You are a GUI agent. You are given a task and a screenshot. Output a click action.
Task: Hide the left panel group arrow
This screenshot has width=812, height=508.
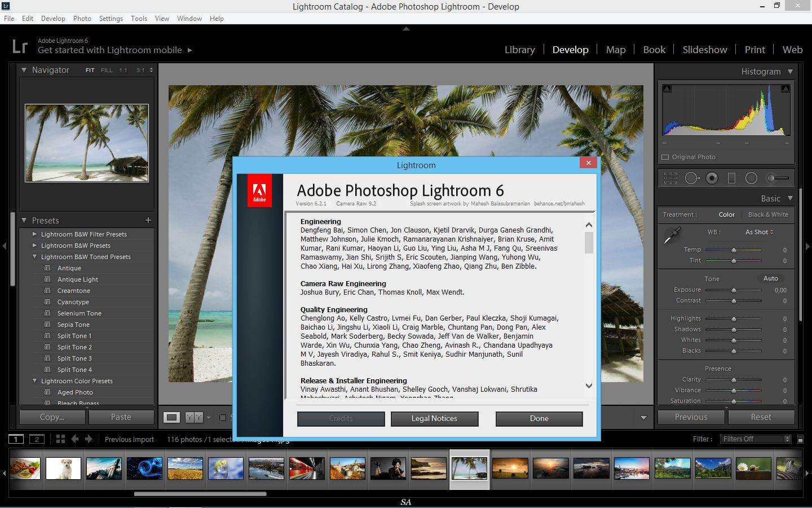[4, 246]
